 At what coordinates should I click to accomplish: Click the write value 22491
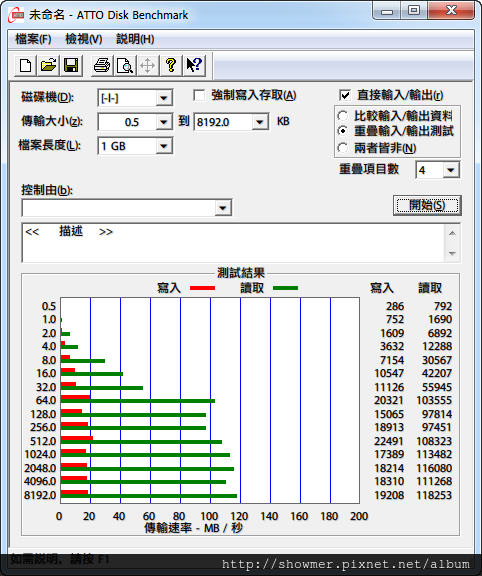pyautogui.click(x=389, y=441)
